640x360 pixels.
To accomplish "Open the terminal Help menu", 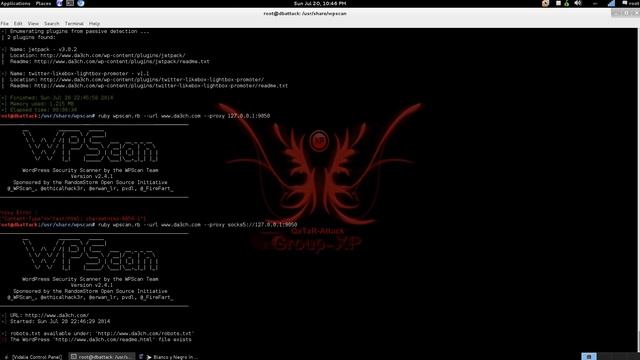I will tap(94, 24).
